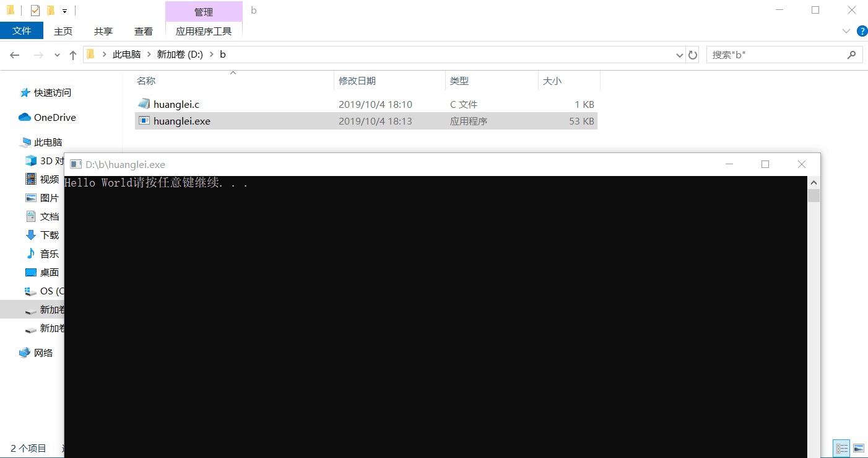Viewport: 868px width, 458px height.
Task: Focus the 搜索"b" search box
Action: point(784,55)
